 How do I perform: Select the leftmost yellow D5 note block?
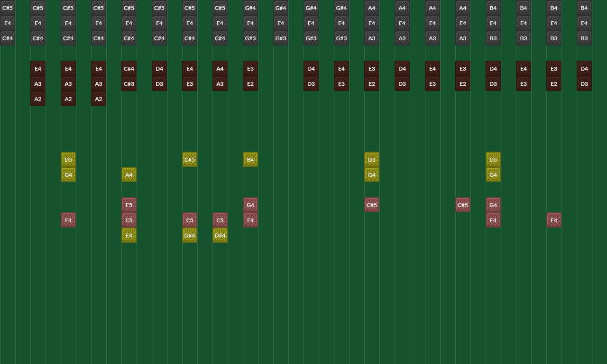(x=68, y=160)
